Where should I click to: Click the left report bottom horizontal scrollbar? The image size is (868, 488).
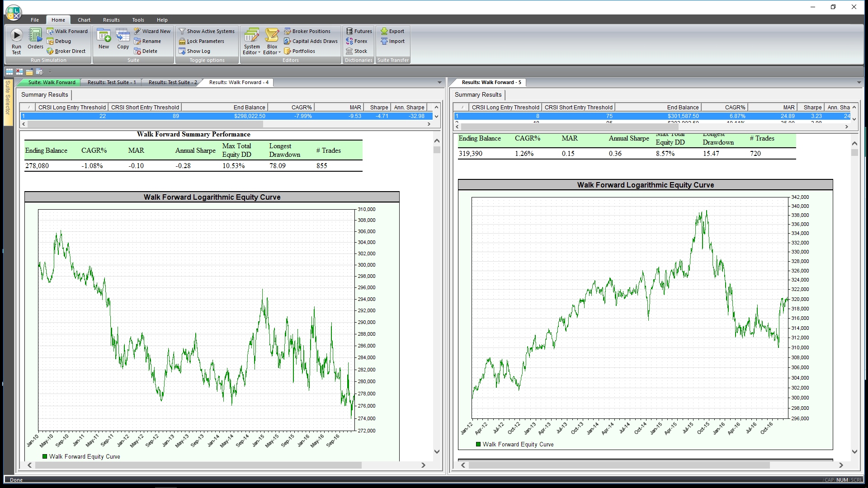198,465
